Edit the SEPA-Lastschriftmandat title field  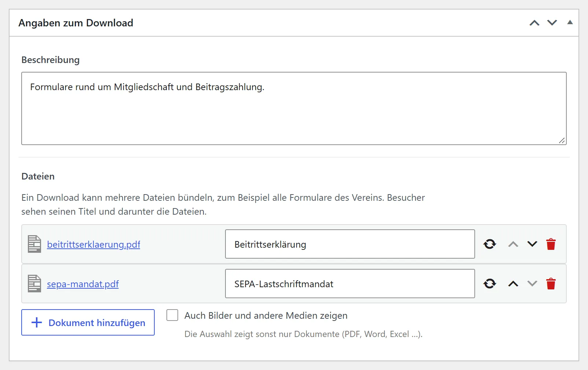click(350, 284)
